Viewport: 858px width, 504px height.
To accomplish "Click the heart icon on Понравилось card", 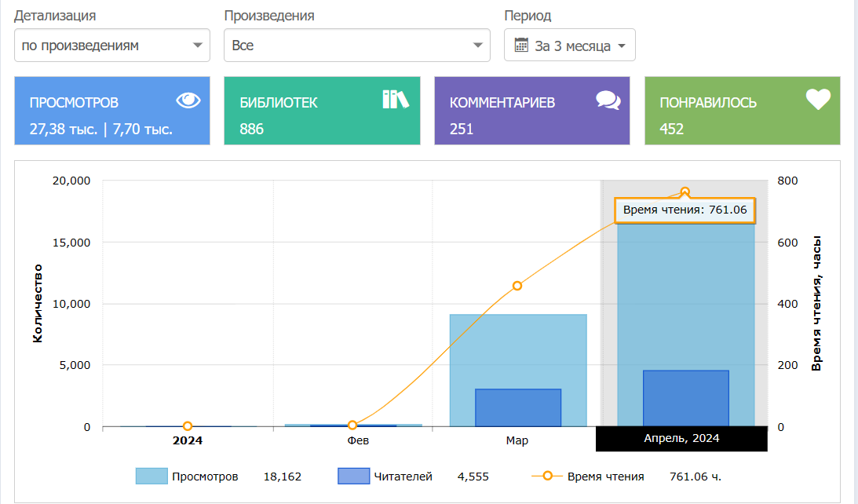I will click(x=818, y=99).
